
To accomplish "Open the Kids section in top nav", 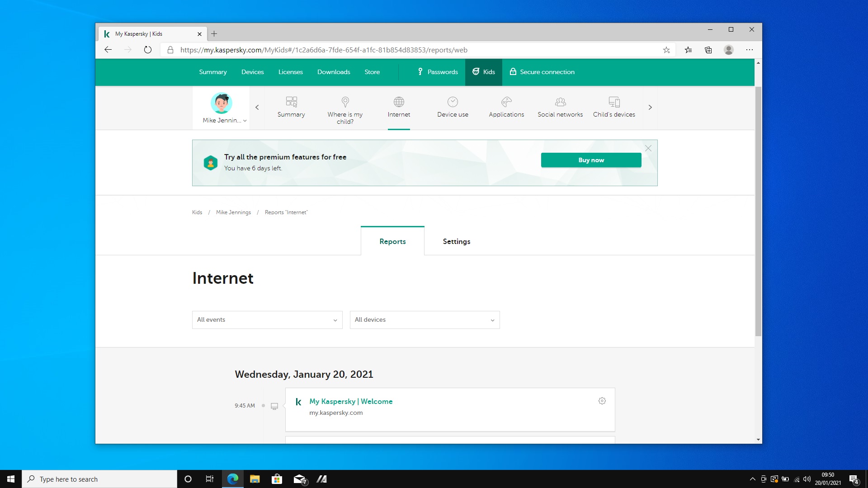I will click(484, 72).
